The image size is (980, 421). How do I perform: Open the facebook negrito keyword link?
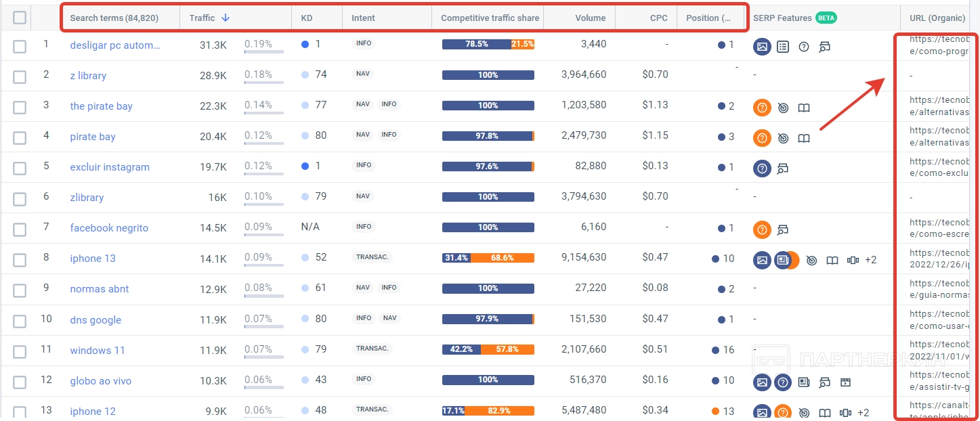[x=109, y=228]
